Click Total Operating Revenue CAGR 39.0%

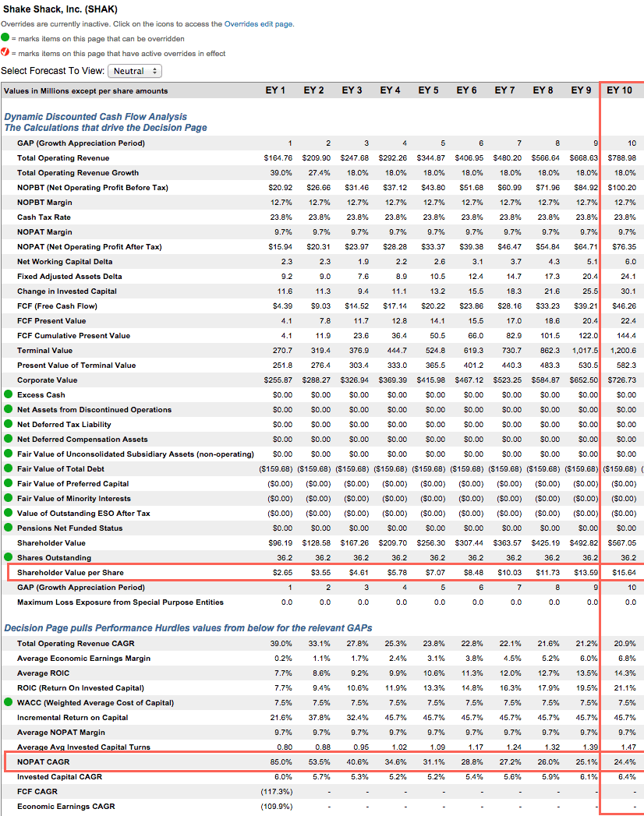[x=281, y=643]
